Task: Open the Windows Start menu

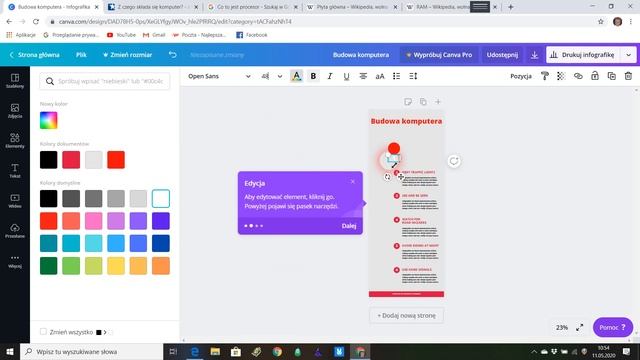Action: tap(10, 351)
